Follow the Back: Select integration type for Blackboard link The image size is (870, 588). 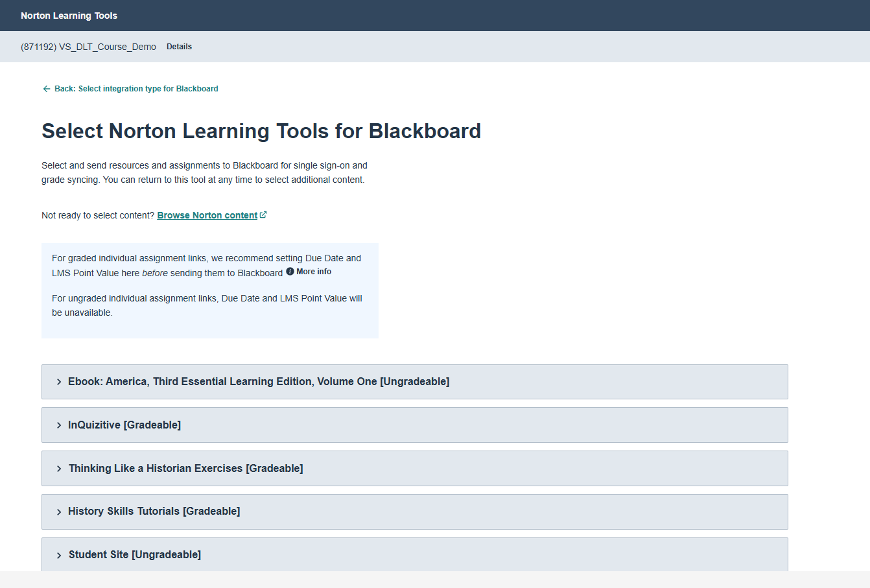tap(137, 88)
